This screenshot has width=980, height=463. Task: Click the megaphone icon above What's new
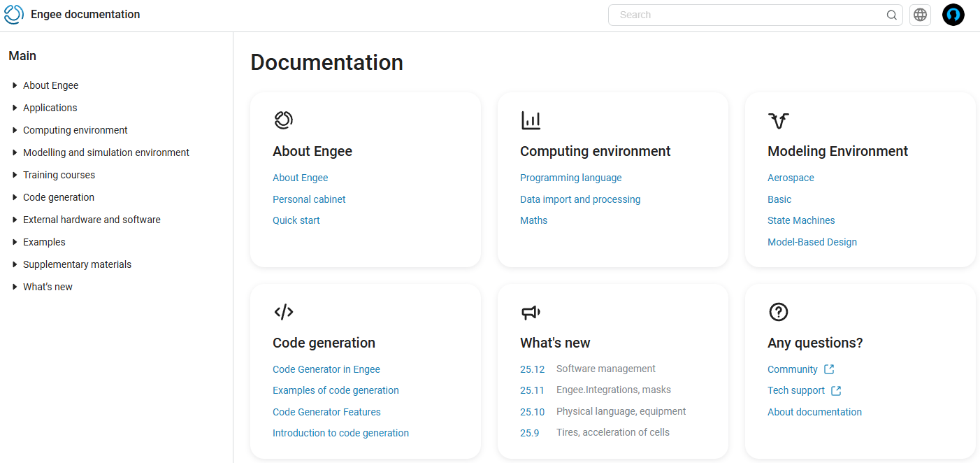pyautogui.click(x=531, y=312)
